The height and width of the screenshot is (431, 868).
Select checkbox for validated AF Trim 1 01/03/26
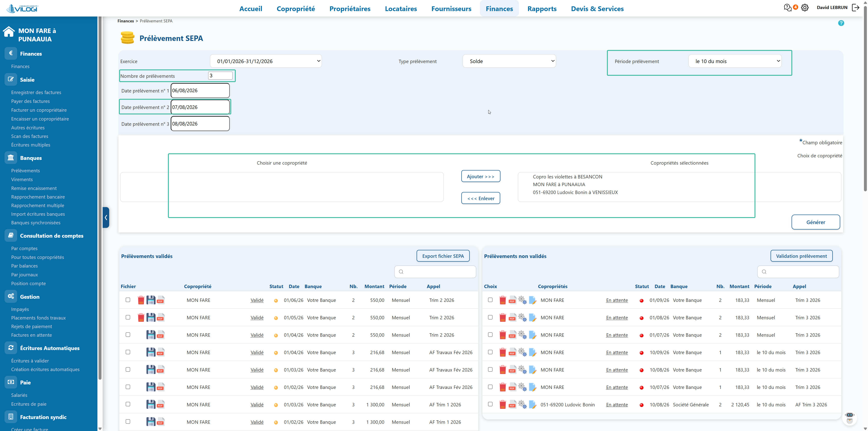[x=128, y=404]
